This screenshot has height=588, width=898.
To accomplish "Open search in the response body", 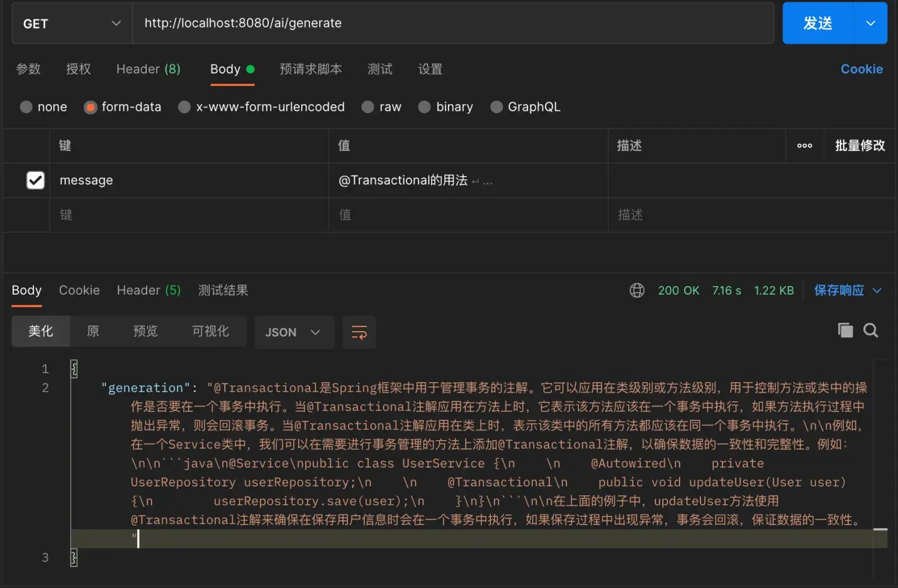I will tap(870, 330).
